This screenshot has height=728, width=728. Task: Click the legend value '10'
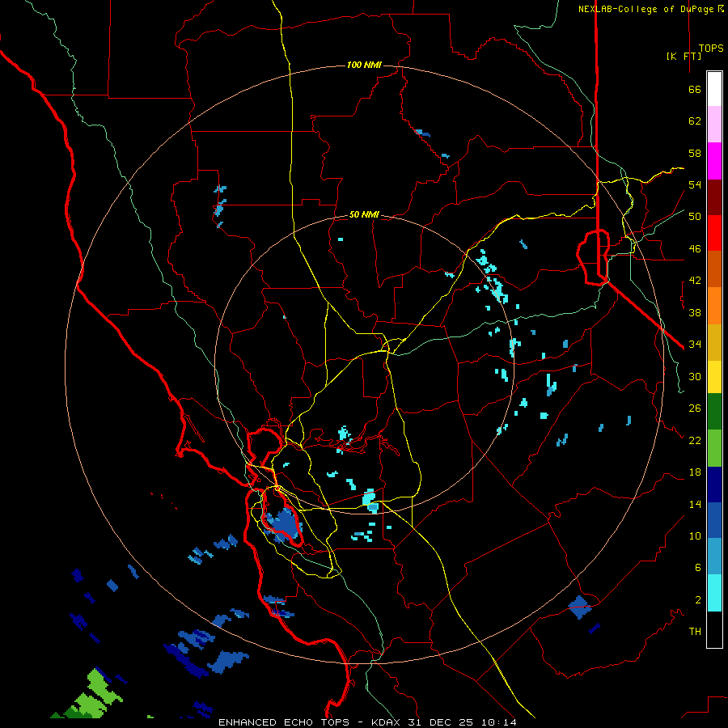pos(695,536)
